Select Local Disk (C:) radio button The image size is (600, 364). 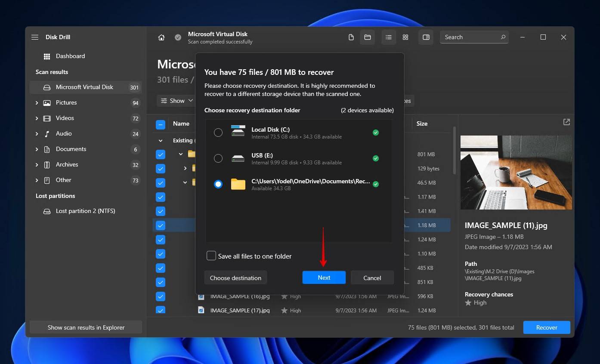point(218,133)
